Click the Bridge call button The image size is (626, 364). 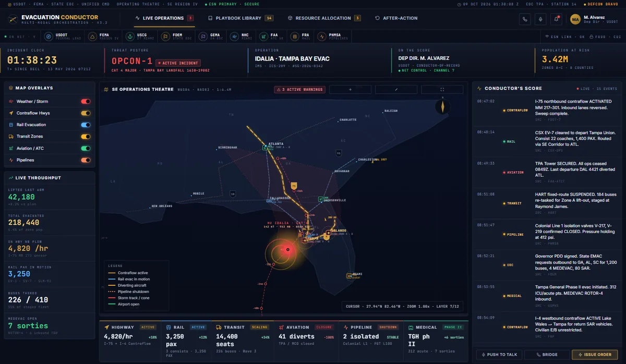547,355
